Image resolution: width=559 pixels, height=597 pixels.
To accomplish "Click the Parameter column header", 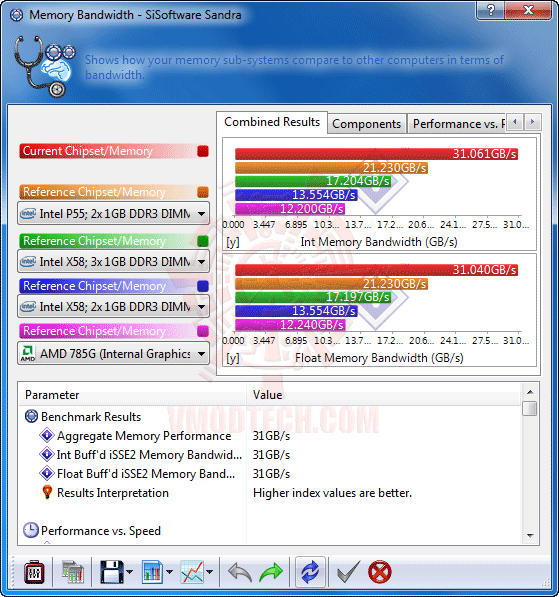I will 133,395.
